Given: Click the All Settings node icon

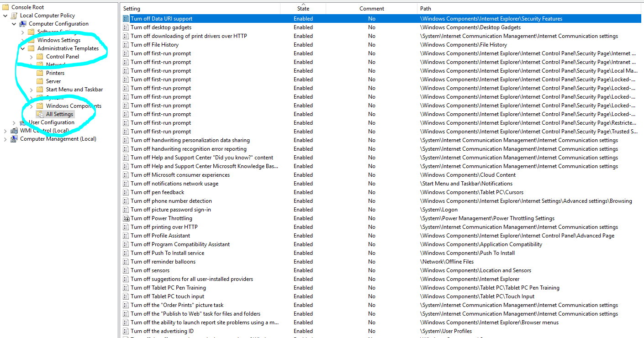Looking at the screenshot, I should 40,114.
